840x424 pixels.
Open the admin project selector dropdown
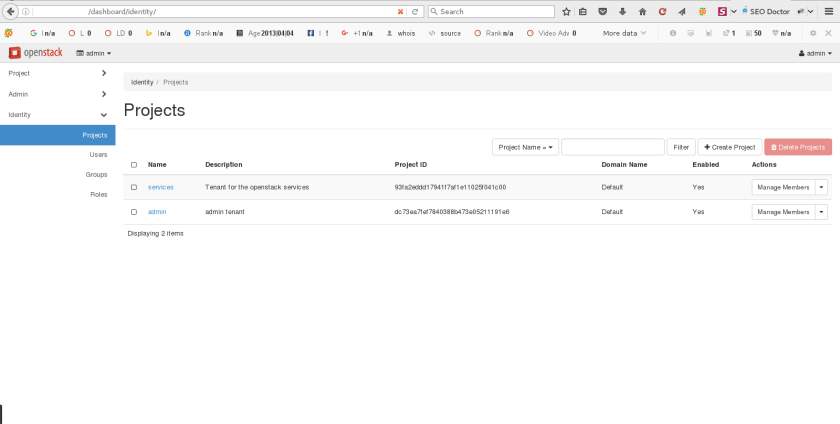94,53
